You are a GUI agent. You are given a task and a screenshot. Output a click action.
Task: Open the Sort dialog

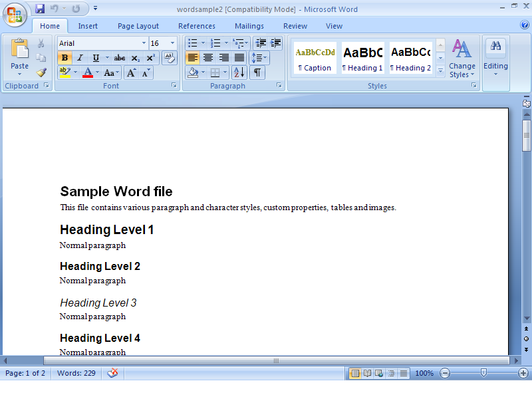pyautogui.click(x=238, y=72)
